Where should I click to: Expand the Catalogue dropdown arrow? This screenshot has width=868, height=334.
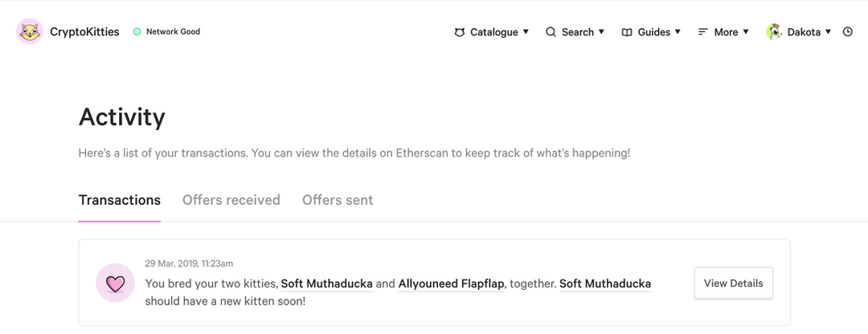(x=526, y=32)
